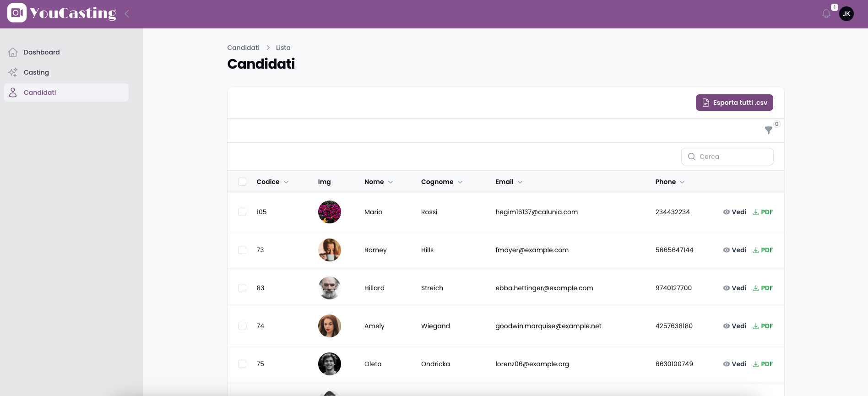Click Hillard Streich's profile picture
868x396 pixels.
point(330,288)
